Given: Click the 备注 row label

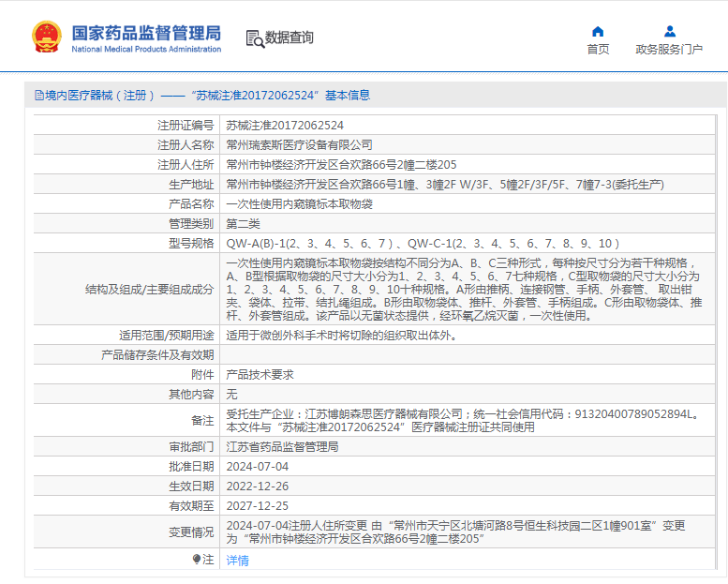Looking at the screenshot, I should 202,421.
